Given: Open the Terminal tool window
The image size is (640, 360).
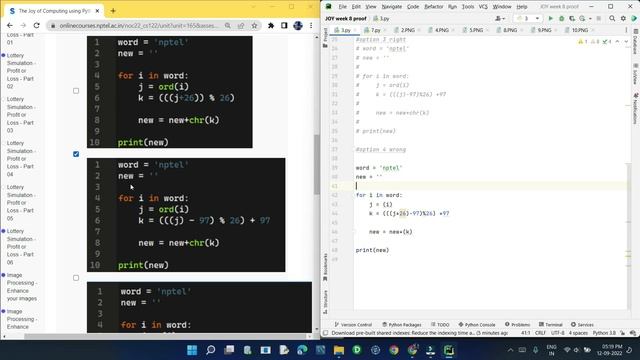Looking at the screenshot, I should (551, 324).
